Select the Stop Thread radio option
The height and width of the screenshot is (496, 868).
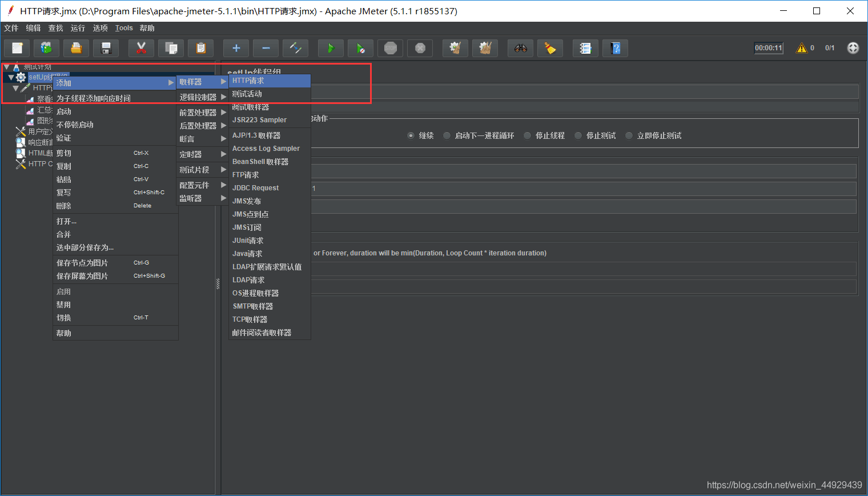[527, 135]
